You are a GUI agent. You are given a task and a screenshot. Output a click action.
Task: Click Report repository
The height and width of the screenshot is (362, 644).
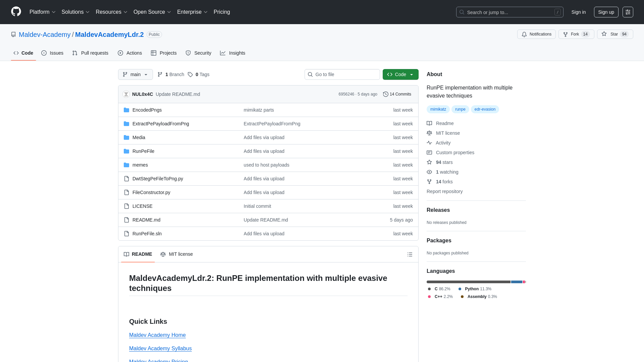[444, 191]
